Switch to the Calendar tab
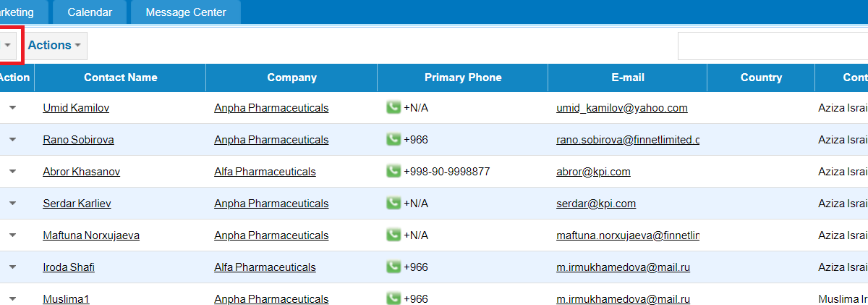Viewport: 868px width, 305px height. click(x=90, y=12)
